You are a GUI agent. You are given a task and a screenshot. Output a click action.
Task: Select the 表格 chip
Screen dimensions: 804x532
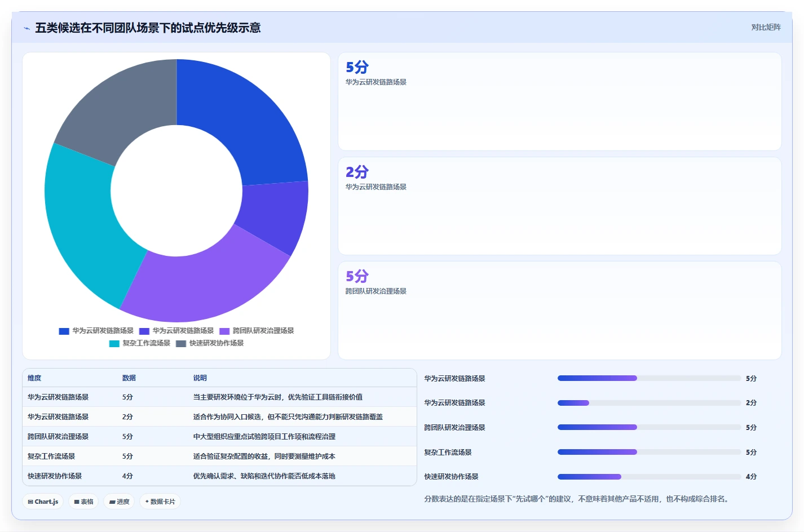[83, 502]
